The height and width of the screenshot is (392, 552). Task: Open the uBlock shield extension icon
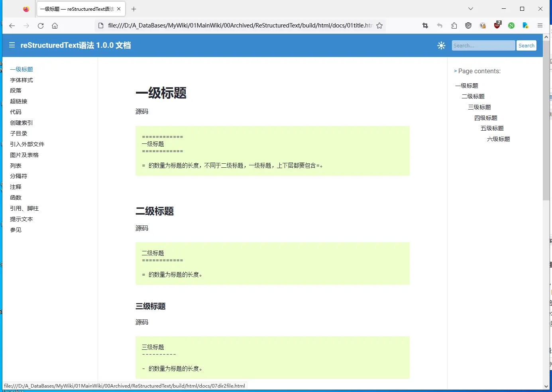[497, 25]
